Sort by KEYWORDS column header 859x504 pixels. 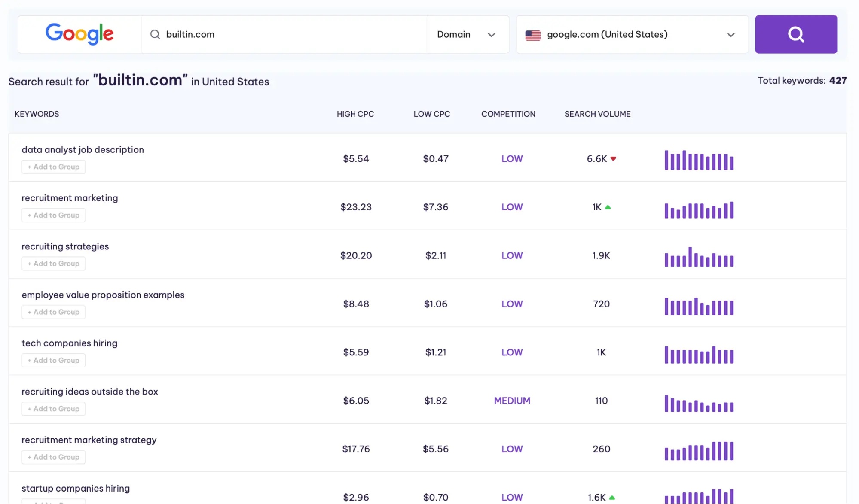pyautogui.click(x=37, y=114)
